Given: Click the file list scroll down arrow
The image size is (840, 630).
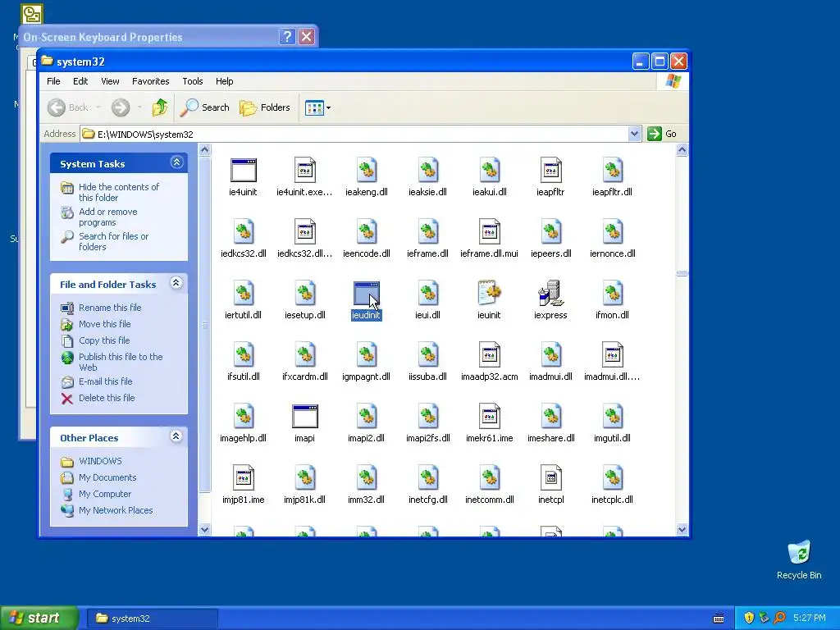Looking at the screenshot, I should pyautogui.click(x=682, y=530).
